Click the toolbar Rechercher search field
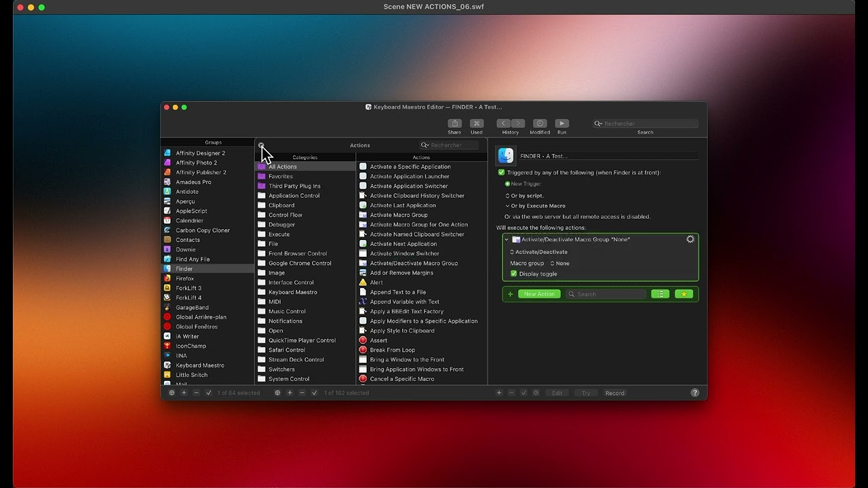Screen dimensions: 868x488 coord(646,124)
